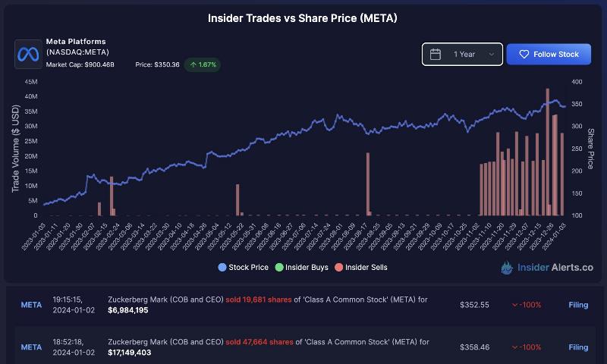
Task: Click the META ticker in the 19:15:15 row
Action: coord(31,305)
